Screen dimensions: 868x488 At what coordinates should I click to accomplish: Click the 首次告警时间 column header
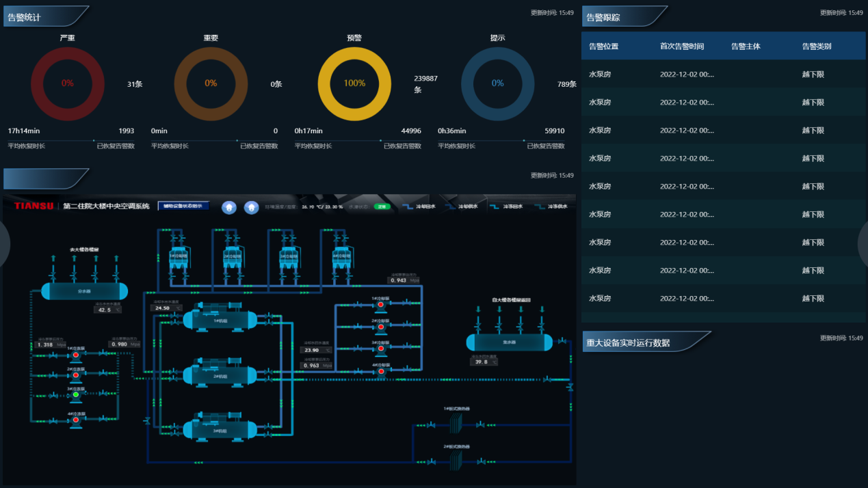pyautogui.click(x=681, y=46)
